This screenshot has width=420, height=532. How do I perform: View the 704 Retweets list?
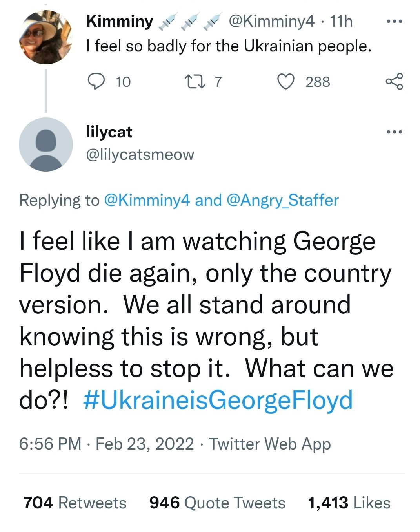75,503
